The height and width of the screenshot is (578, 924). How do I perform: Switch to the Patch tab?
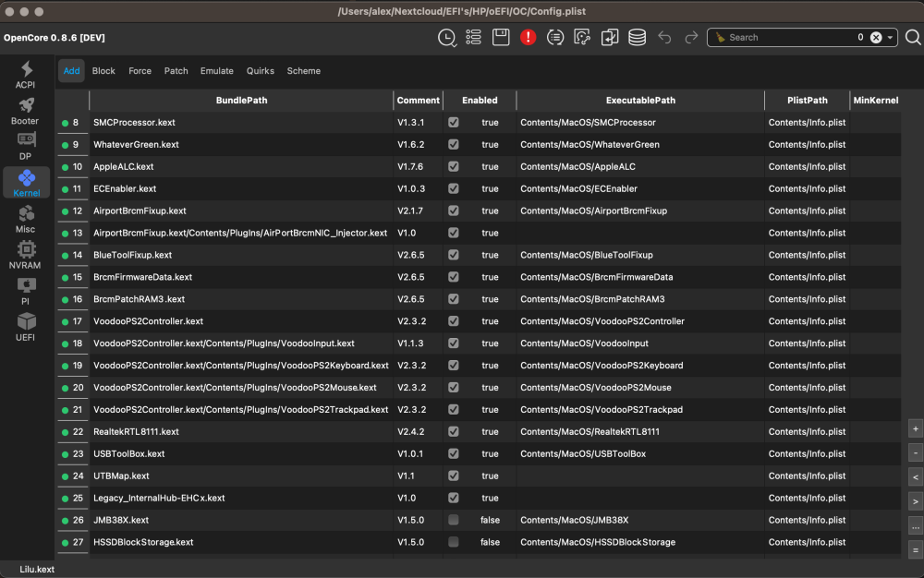point(176,70)
